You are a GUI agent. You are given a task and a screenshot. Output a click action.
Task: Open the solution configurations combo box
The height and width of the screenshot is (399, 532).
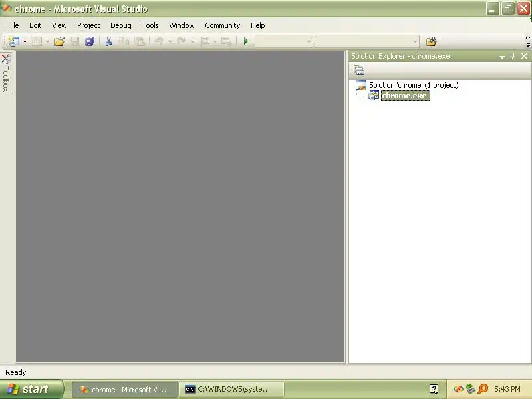coord(284,41)
